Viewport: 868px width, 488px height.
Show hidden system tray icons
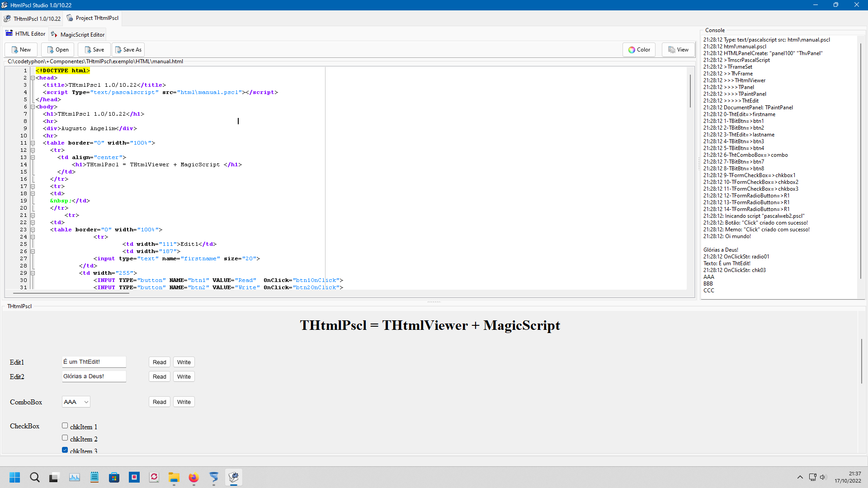[x=800, y=477]
